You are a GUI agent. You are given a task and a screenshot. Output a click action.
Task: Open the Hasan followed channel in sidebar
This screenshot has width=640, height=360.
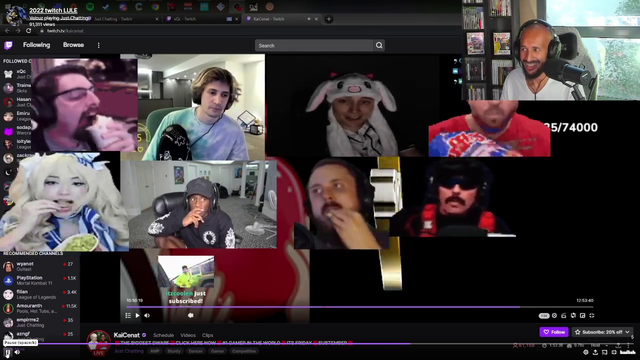pos(16,102)
